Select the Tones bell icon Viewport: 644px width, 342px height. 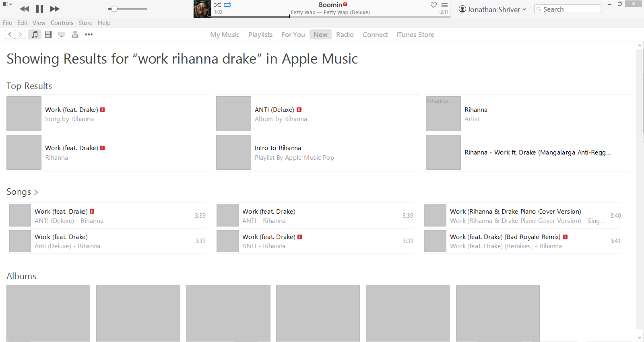75,35
